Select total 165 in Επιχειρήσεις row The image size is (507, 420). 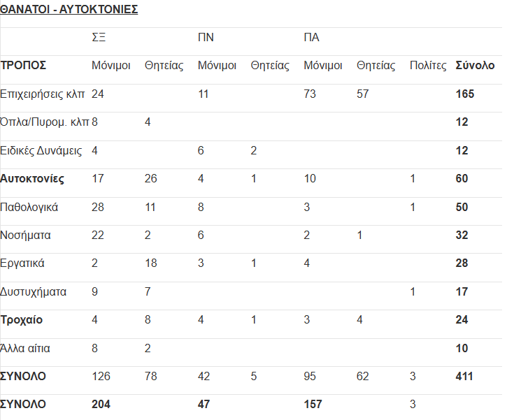[465, 94]
